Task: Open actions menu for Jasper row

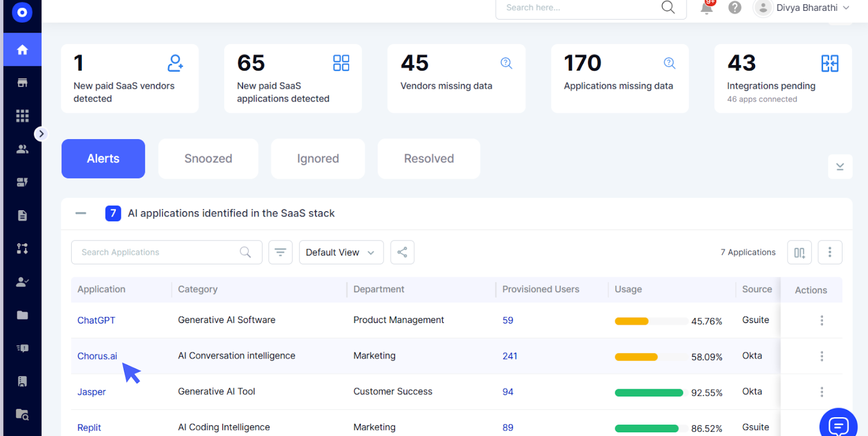Action: tap(821, 392)
